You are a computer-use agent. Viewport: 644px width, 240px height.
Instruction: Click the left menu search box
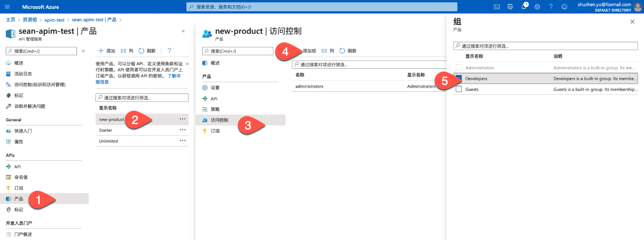41,51
